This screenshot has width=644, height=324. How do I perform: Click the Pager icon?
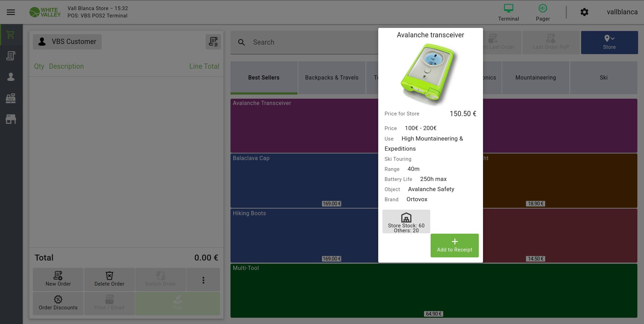pos(542,9)
